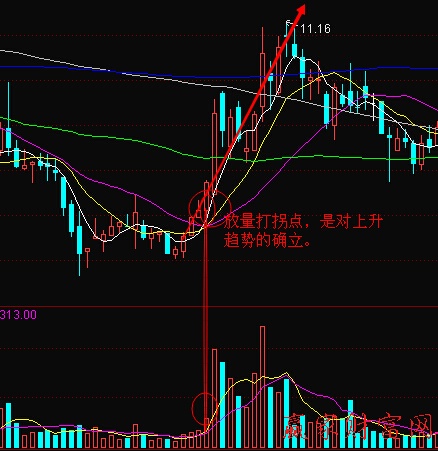Click the 313.00 volume indicator label
Viewport: 438px width, 451px height.
18,315
